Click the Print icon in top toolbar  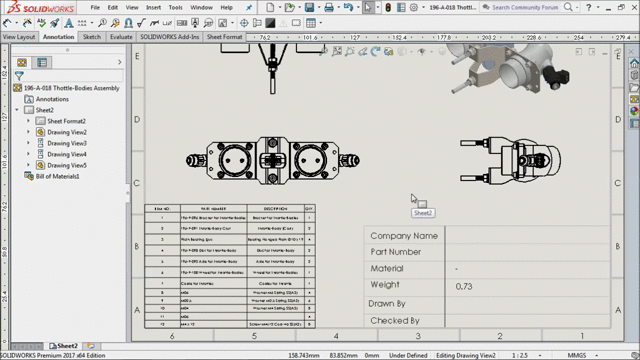[329, 7]
